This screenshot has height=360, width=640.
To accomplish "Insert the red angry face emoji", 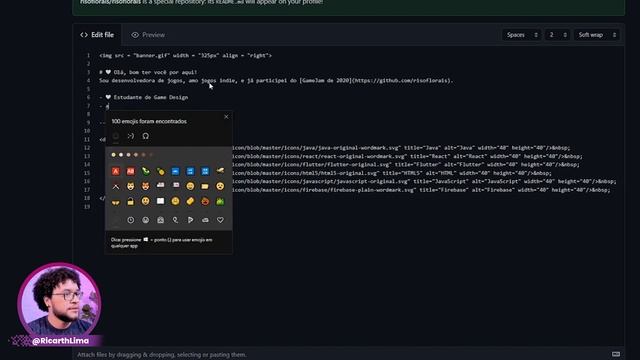I will point(205,201).
